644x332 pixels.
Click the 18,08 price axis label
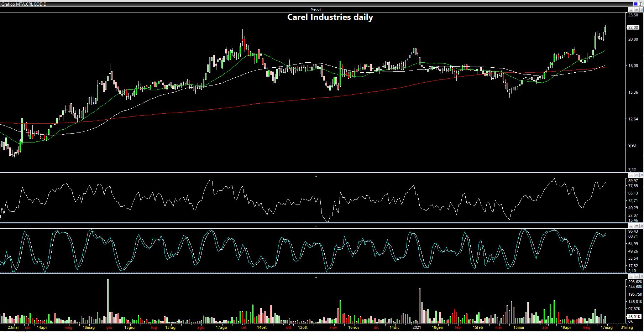tap(633, 66)
